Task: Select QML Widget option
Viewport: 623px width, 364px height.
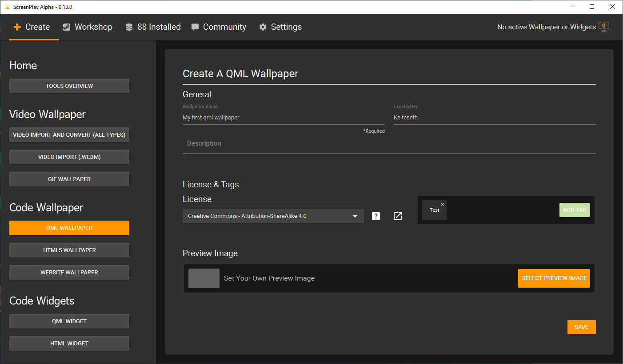Action: pyautogui.click(x=69, y=321)
